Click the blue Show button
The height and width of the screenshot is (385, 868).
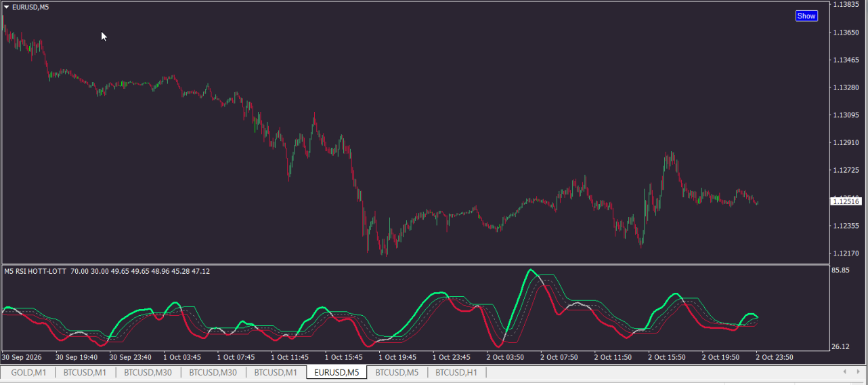tap(806, 16)
